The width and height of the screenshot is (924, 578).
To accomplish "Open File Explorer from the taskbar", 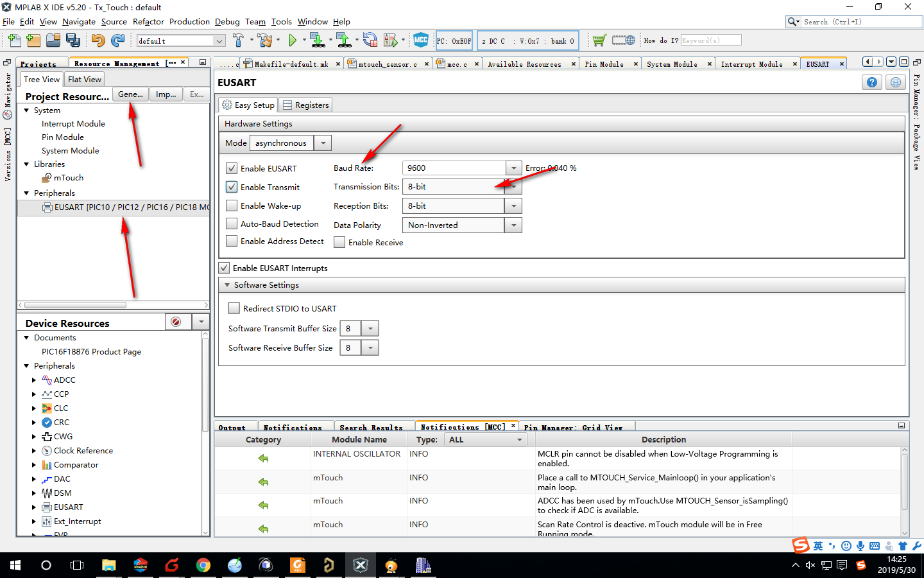I will click(x=109, y=565).
